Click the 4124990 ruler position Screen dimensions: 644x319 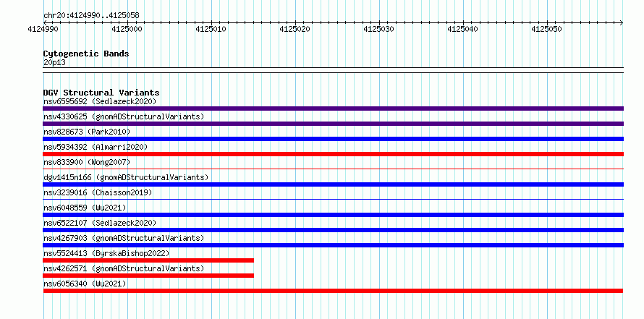[43, 30]
